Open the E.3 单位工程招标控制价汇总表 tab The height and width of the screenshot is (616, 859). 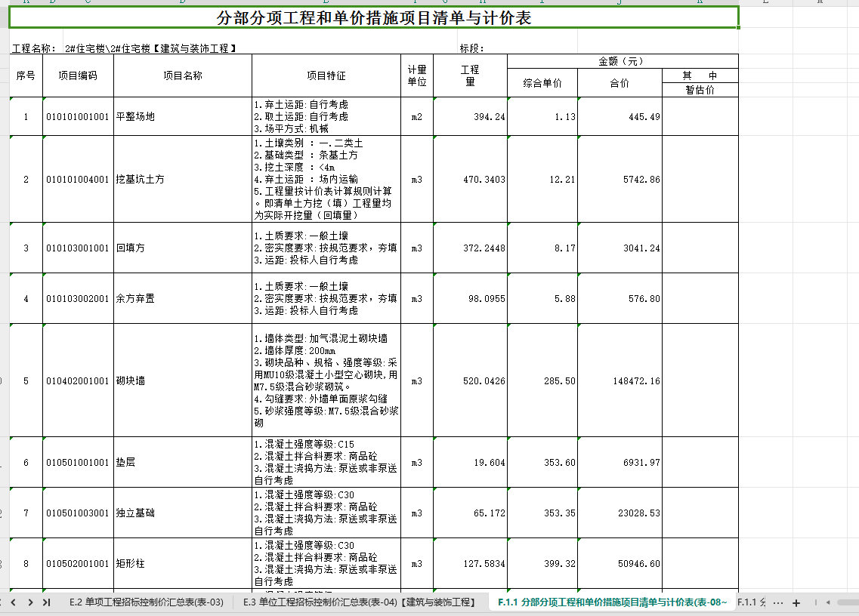pyautogui.click(x=359, y=602)
